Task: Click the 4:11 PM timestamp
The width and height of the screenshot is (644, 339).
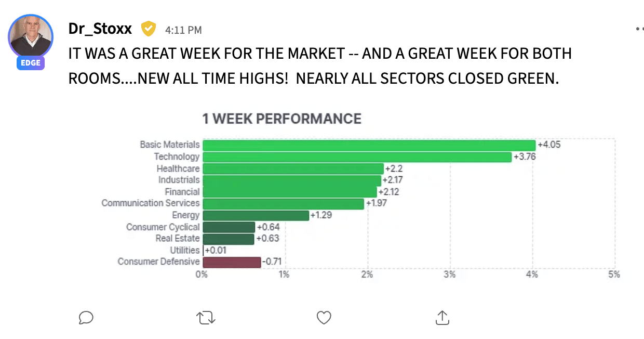Action: pyautogui.click(x=183, y=30)
